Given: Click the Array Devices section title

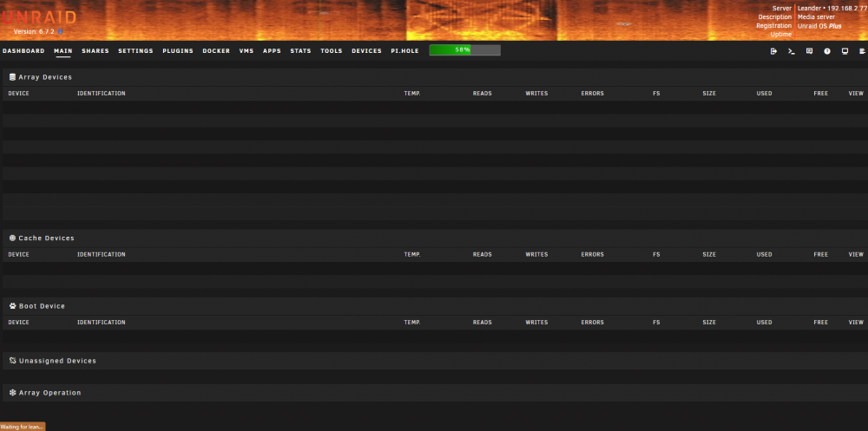Looking at the screenshot, I should tap(45, 77).
